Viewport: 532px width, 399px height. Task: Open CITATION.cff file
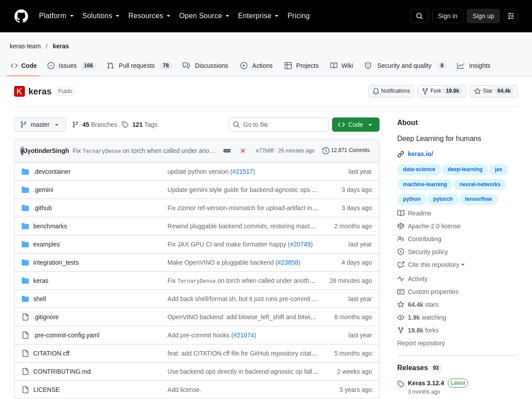(x=51, y=353)
